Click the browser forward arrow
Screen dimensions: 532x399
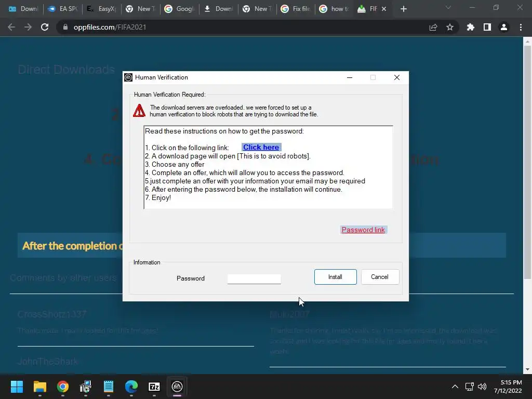pyautogui.click(x=28, y=27)
